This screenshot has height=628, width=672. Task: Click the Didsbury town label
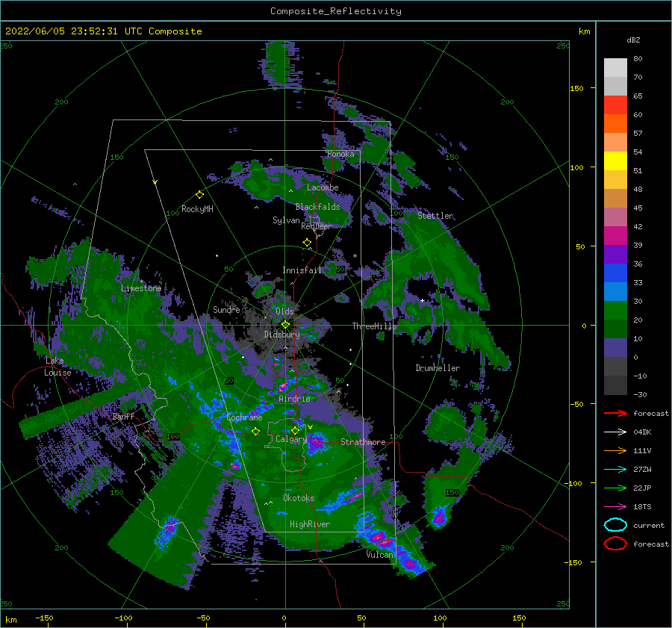tap(281, 335)
